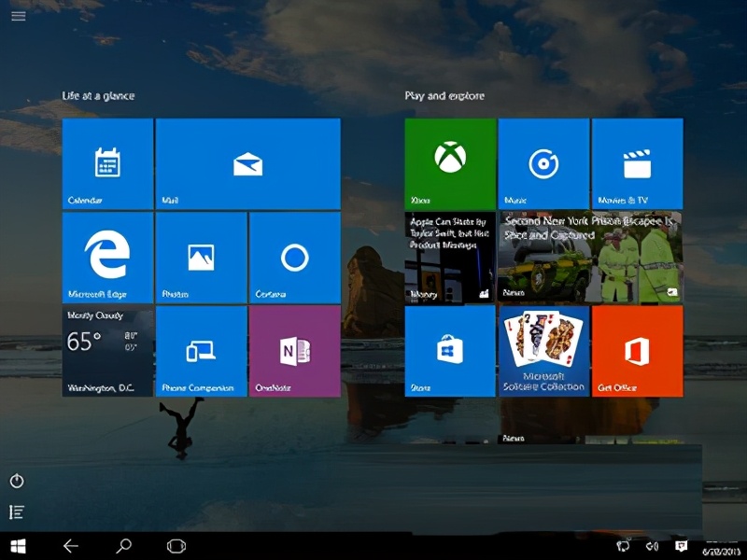Open the Music app tile
The image size is (747, 560).
pyautogui.click(x=543, y=163)
